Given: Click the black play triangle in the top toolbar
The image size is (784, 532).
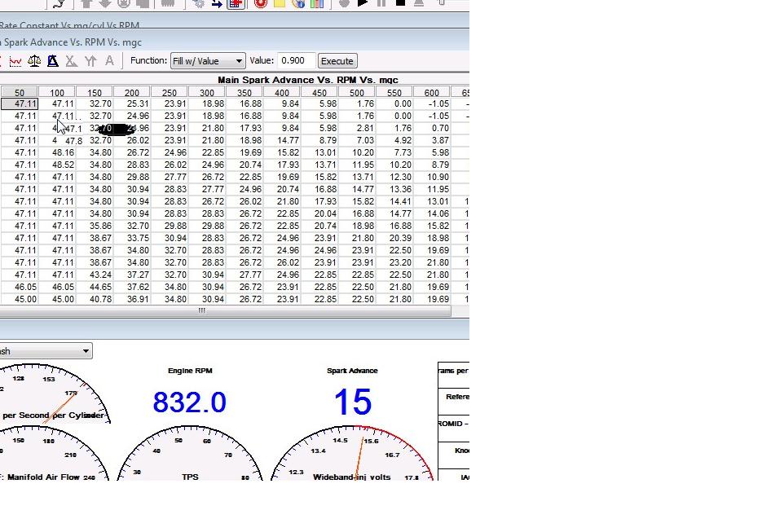Looking at the screenshot, I should (x=363, y=3).
